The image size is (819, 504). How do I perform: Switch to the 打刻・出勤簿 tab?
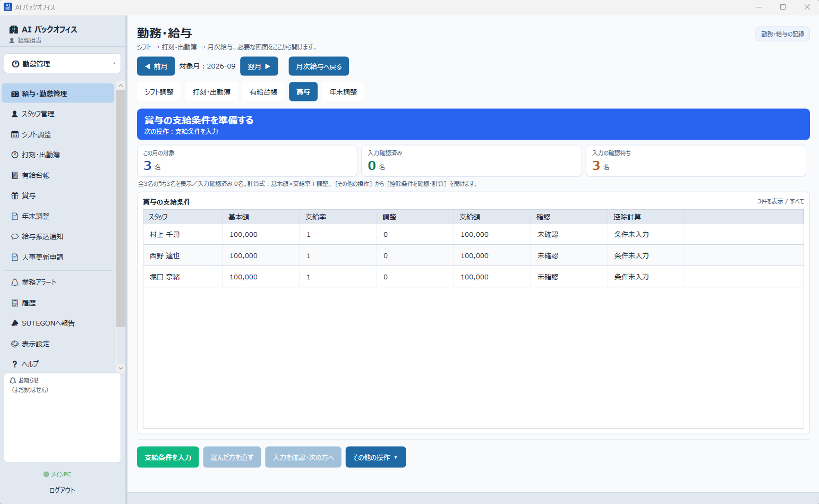click(x=211, y=92)
